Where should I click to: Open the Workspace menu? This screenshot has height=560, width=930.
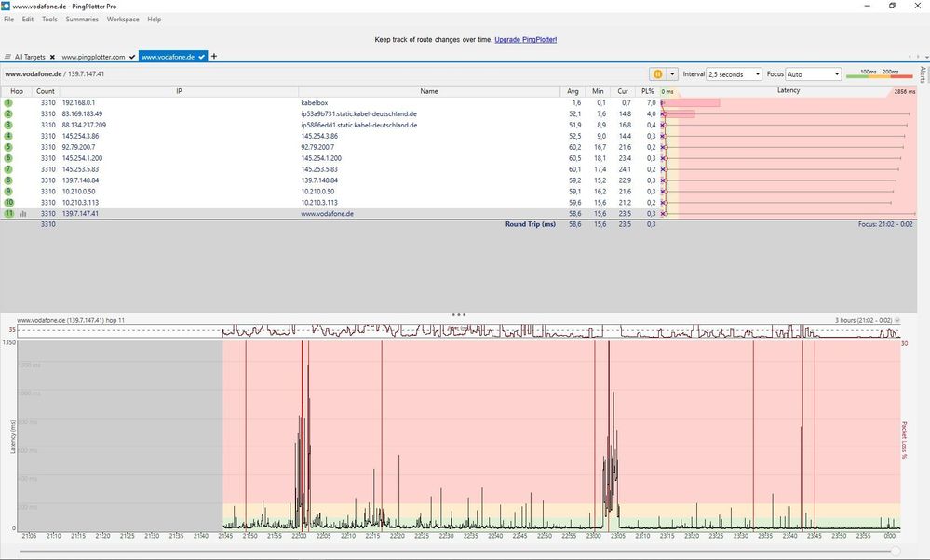123,19
